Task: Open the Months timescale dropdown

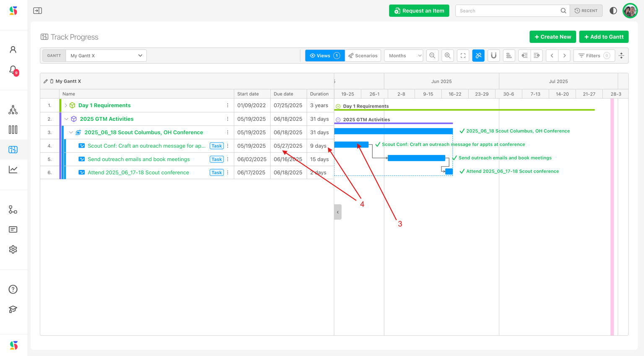Action: (403, 55)
